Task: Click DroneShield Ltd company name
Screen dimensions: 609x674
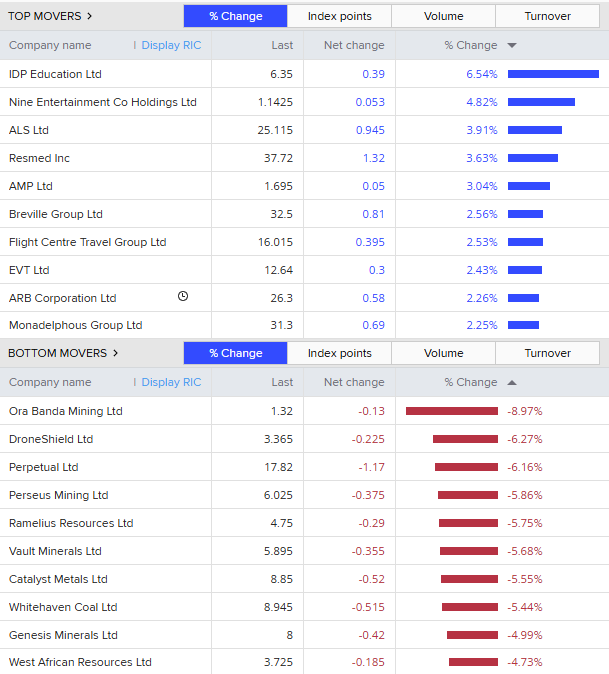Action: [x=51, y=439]
